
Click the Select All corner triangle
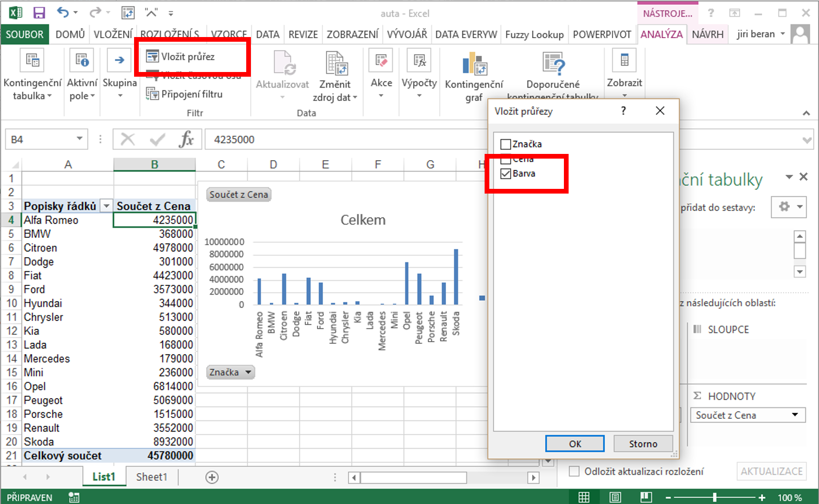click(15, 165)
